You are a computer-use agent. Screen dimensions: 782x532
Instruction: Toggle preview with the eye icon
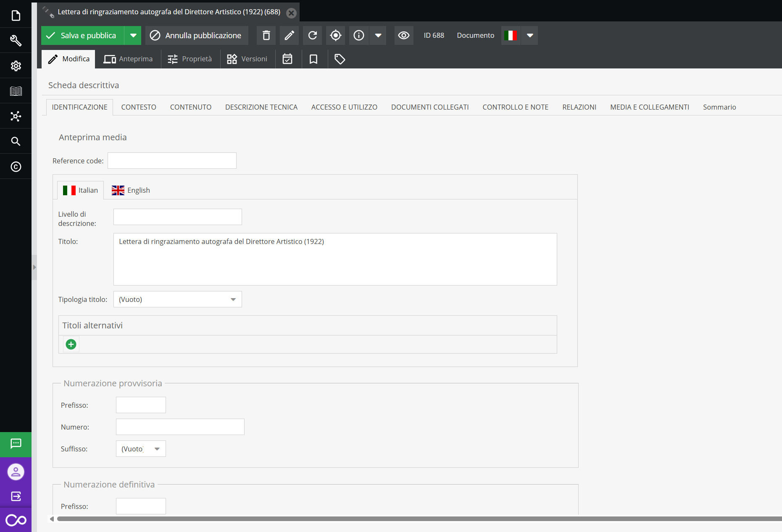tap(403, 36)
